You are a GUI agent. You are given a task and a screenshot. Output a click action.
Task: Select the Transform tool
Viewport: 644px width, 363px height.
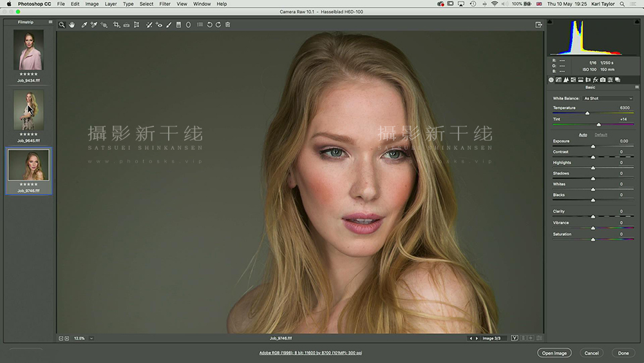click(x=137, y=25)
